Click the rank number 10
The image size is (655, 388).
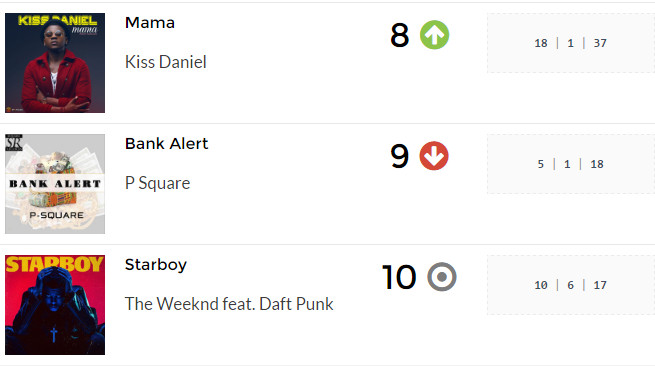[399, 277]
